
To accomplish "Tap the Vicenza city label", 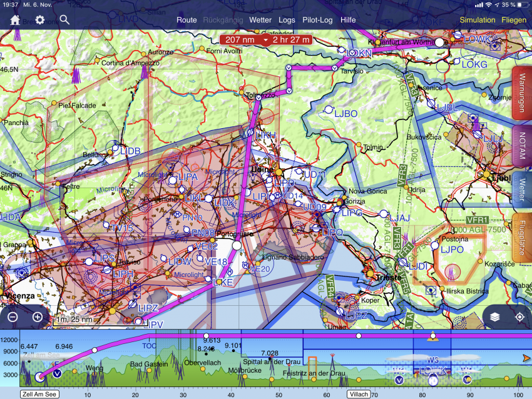I will click(x=19, y=296).
